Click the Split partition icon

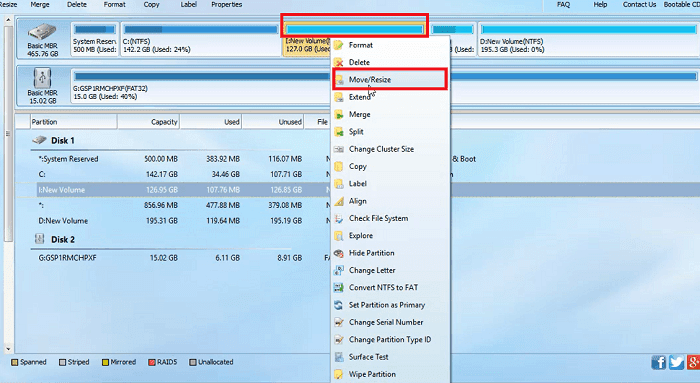pyautogui.click(x=339, y=132)
